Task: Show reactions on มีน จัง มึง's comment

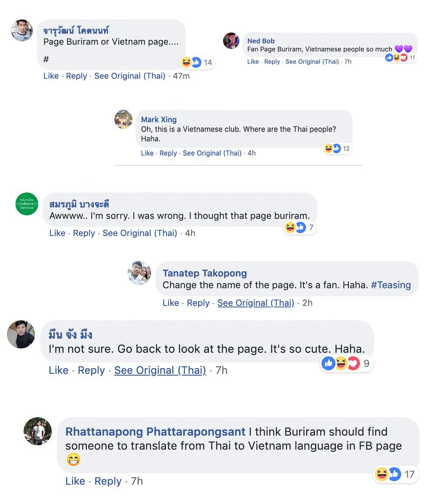Action: pos(341,363)
